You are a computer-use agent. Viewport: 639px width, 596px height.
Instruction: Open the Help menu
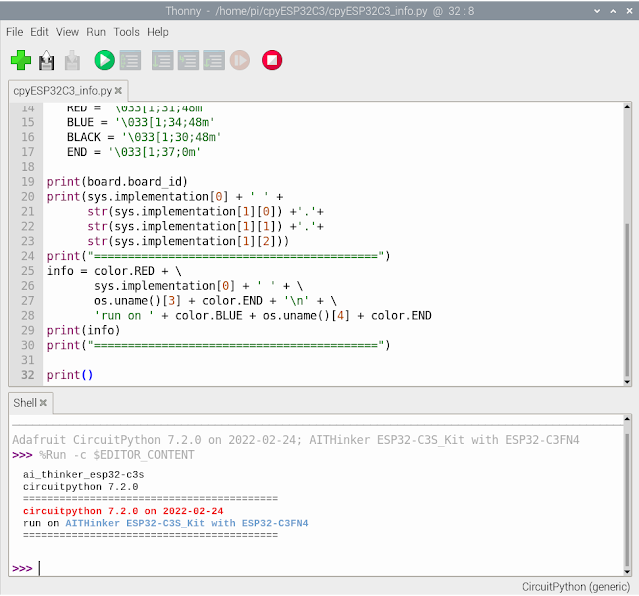coord(158,32)
